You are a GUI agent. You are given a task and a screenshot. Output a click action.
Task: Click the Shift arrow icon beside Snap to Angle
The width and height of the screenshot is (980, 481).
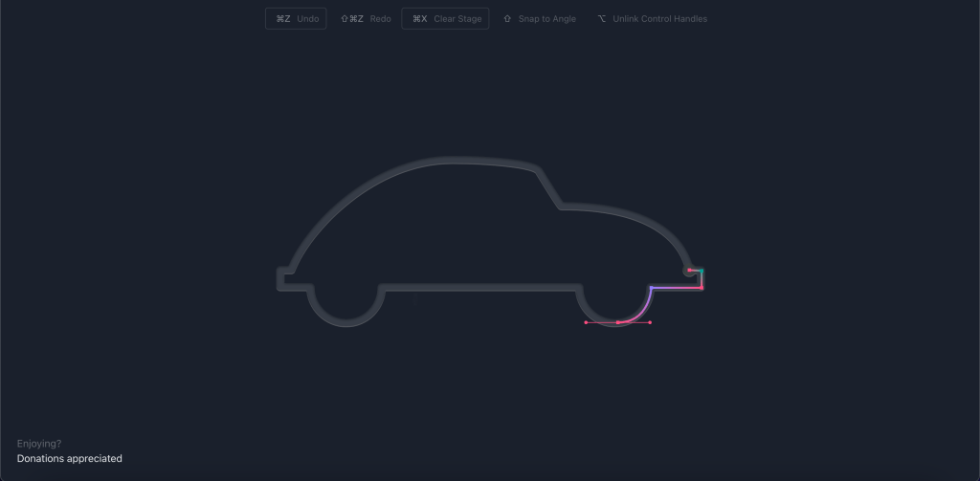507,19
